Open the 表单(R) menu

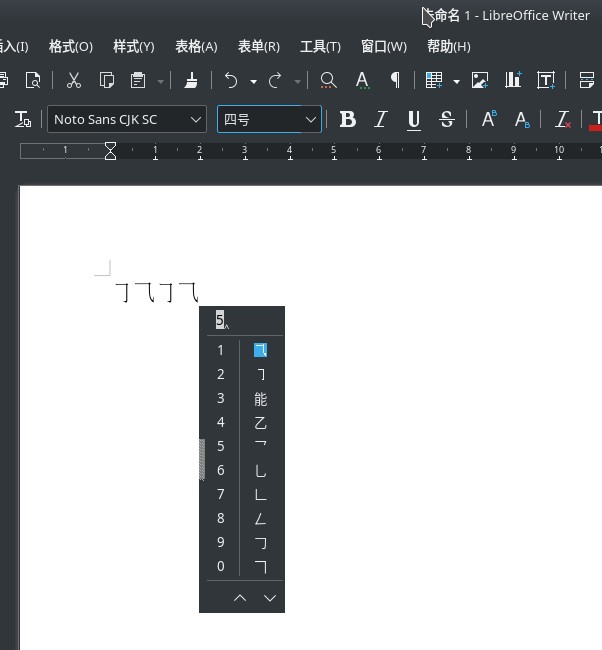coord(259,46)
